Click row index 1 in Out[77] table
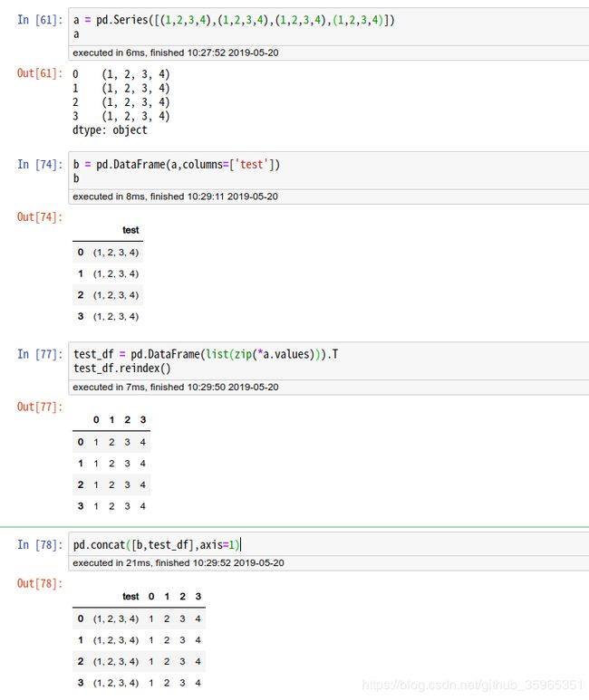The image size is (589, 700). pyautogui.click(x=81, y=464)
